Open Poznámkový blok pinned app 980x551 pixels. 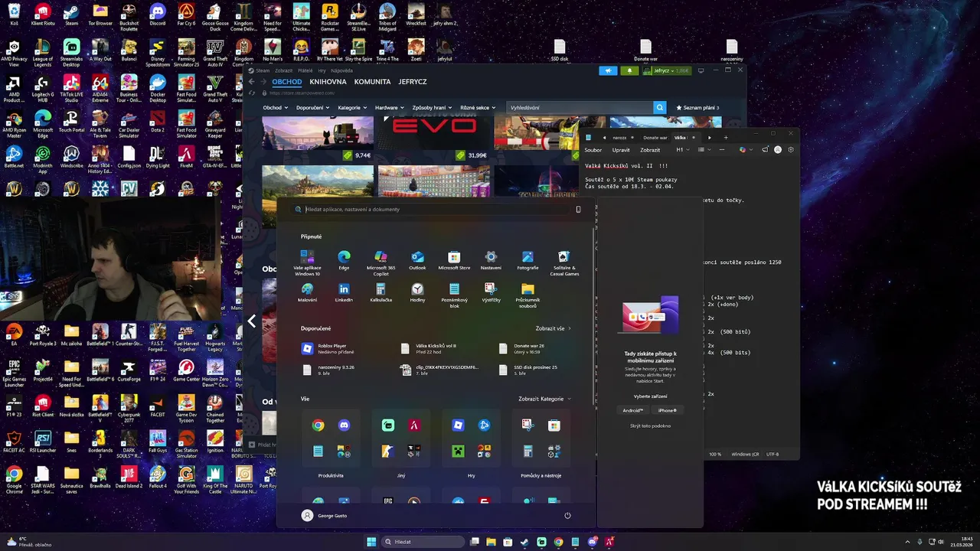coord(454,295)
